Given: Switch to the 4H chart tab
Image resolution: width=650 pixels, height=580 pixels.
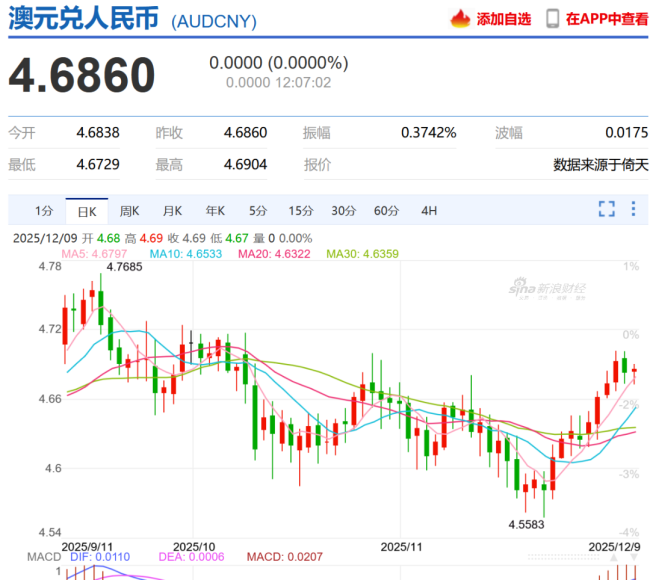Looking at the screenshot, I should point(429,210).
